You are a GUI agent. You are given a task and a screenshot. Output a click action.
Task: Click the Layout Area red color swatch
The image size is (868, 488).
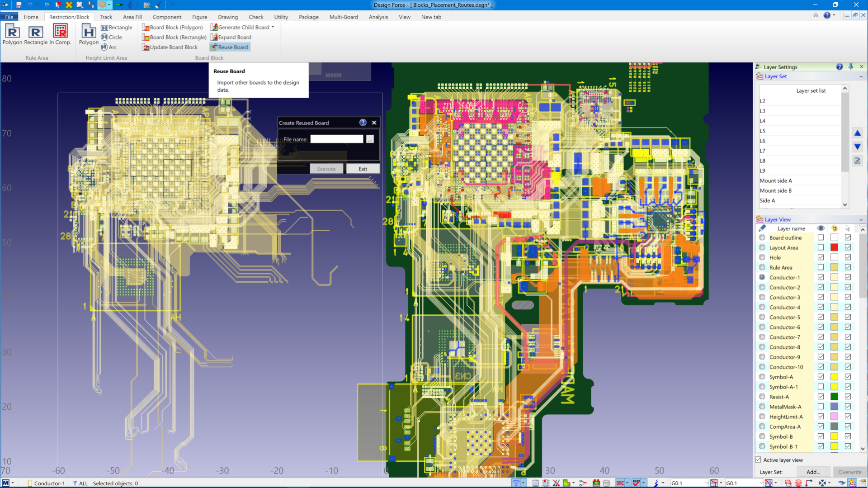pos(834,247)
